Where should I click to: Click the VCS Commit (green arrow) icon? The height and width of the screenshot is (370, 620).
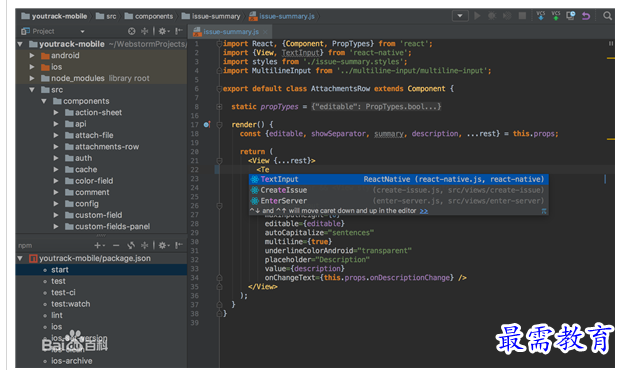[x=556, y=15]
